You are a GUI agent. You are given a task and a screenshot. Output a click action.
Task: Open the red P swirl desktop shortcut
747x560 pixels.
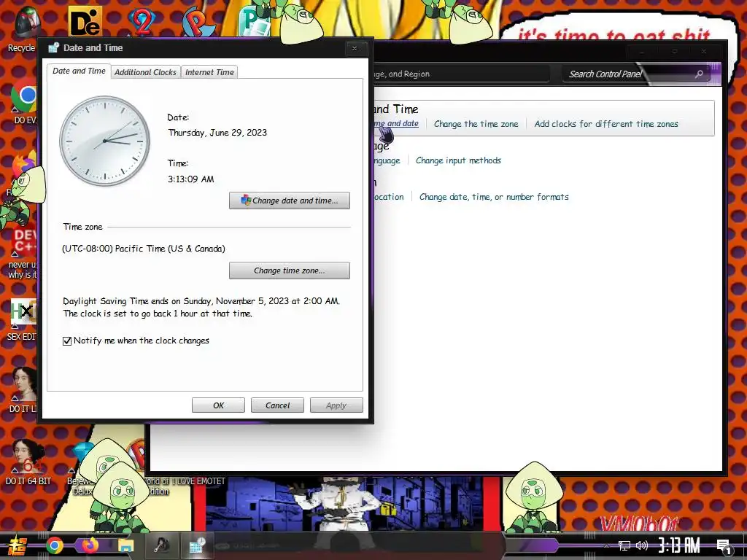[199, 21]
